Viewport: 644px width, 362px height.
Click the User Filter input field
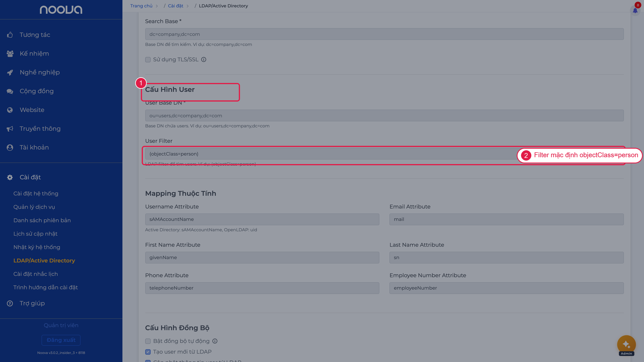[x=330, y=154]
